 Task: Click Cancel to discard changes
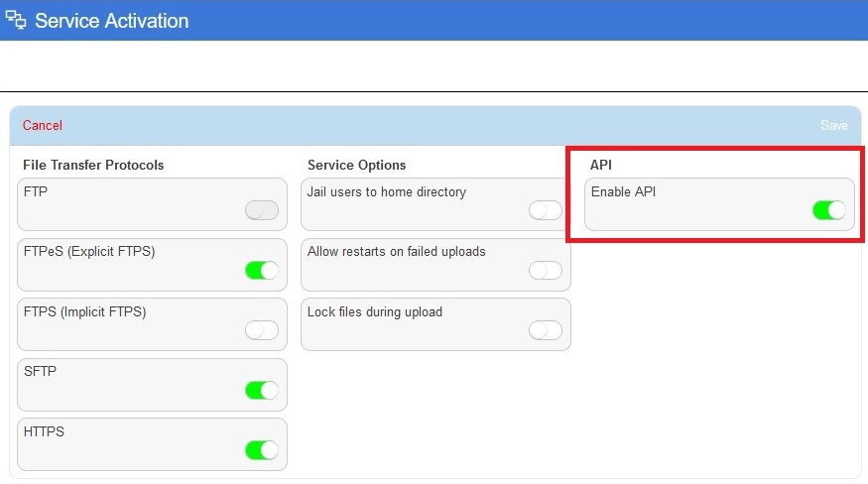click(43, 125)
